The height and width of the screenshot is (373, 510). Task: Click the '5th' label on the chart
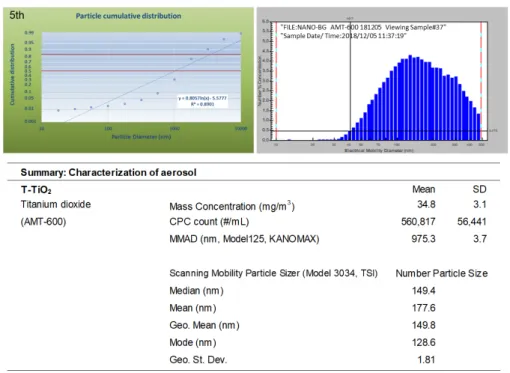pyautogui.click(x=17, y=15)
